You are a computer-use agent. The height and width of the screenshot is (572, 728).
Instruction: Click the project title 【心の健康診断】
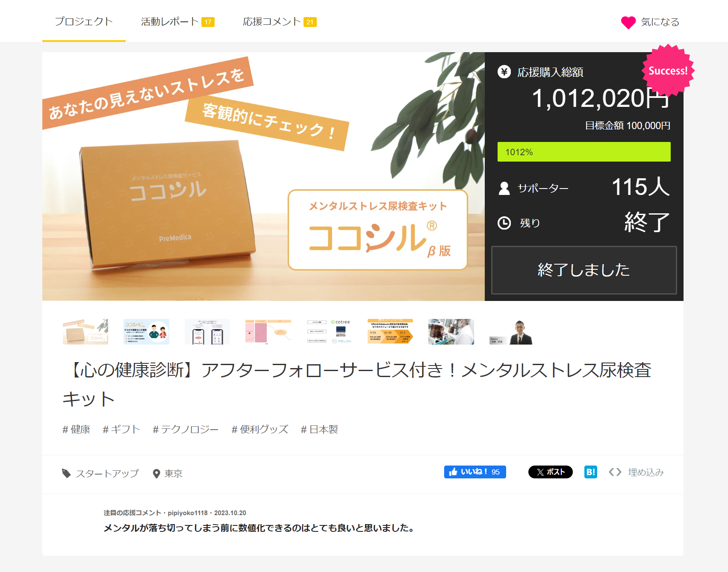(357, 385)
